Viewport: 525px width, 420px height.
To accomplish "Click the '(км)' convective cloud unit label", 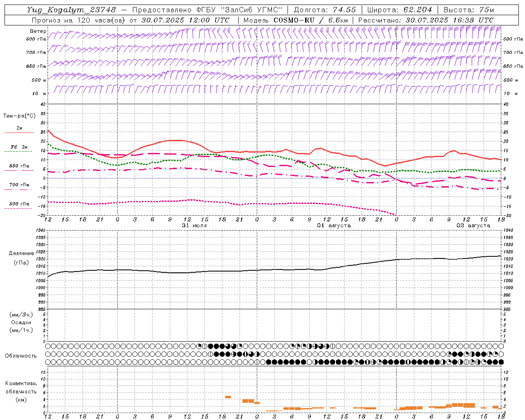I will tap(21, 399).
